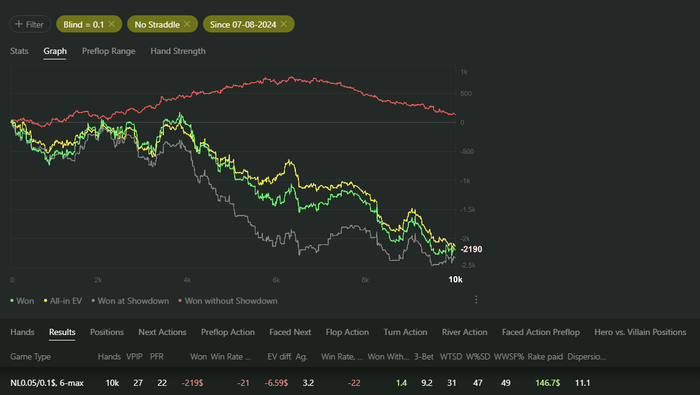Sort by the 3-Bet column header
This screenshot has height=395, width=700.
(x=424, y=357)
